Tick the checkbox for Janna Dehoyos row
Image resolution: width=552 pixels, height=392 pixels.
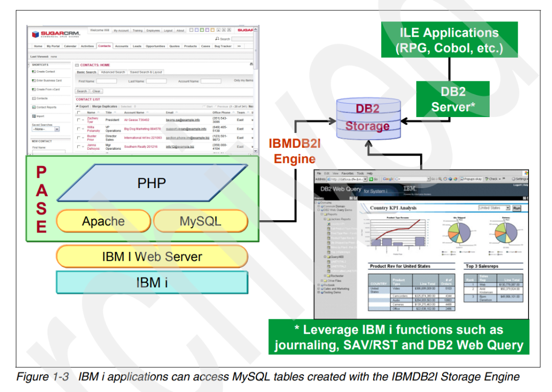[x=79, y=146]
